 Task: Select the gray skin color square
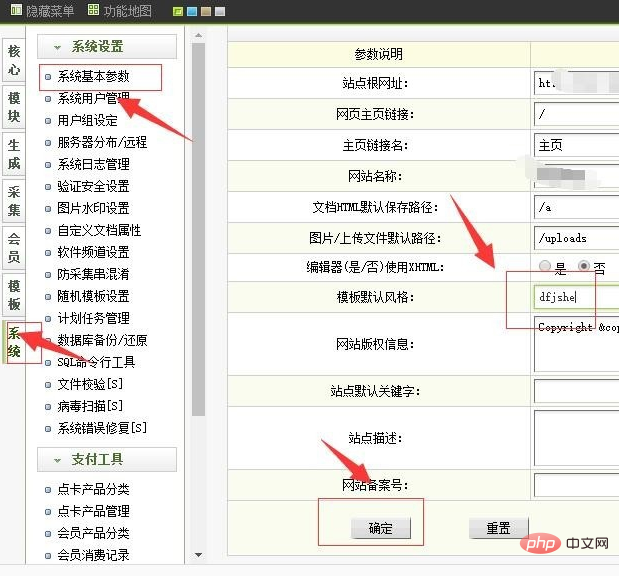pyautogui.click(x=220, y=11)
